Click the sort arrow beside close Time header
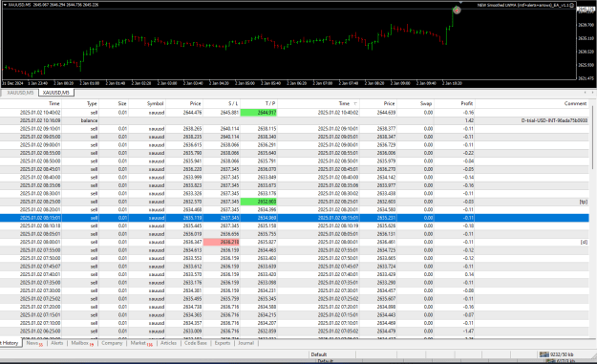This screenshot has width=597, height=364. pyautogui.click(x=355, y=103)
